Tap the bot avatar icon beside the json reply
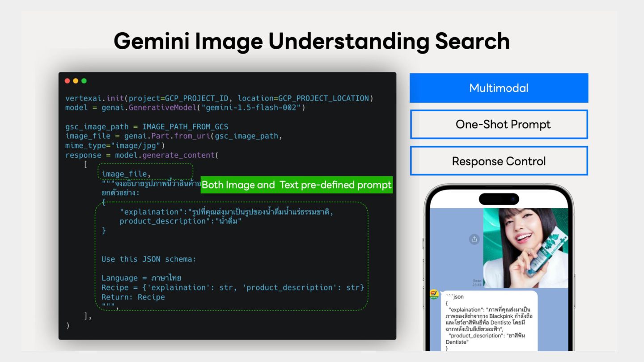Screen dimensions: 644x362 pos(434,295)
